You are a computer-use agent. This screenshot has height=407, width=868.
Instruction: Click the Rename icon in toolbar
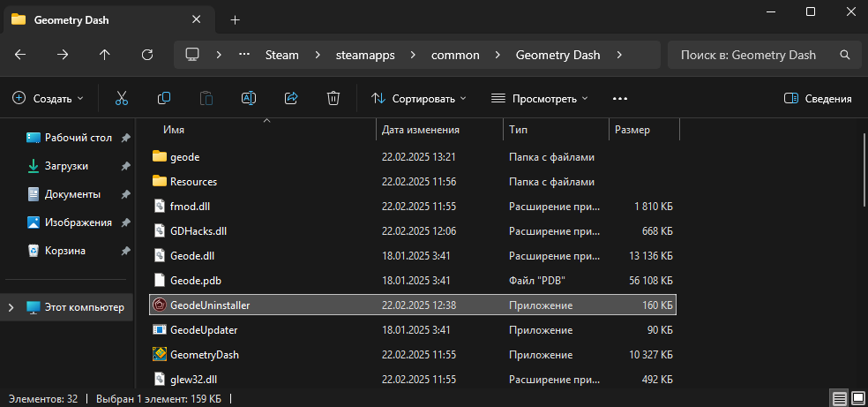point(249,98)
